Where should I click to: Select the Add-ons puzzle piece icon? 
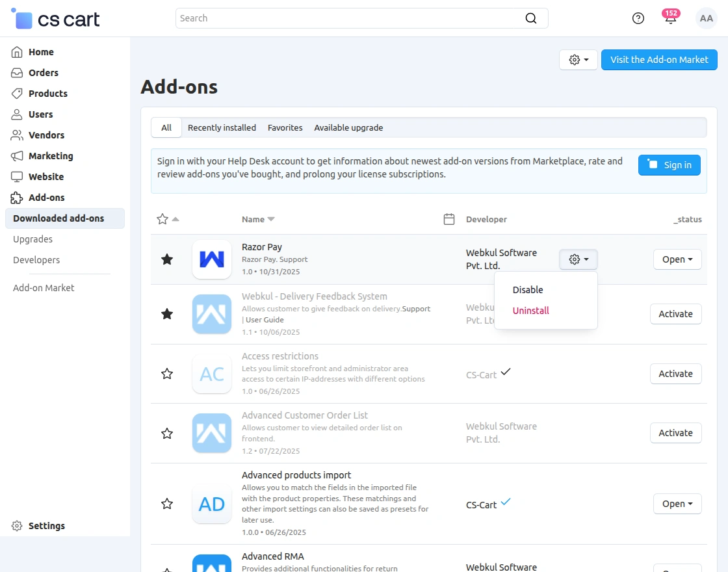click(x=16, y=198)
